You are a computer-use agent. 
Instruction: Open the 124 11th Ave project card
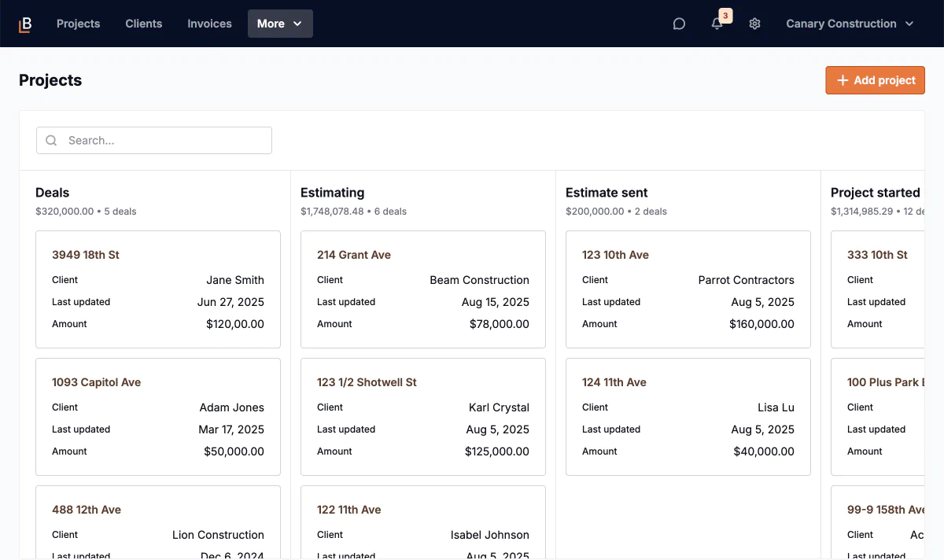[x=688, y=417]
